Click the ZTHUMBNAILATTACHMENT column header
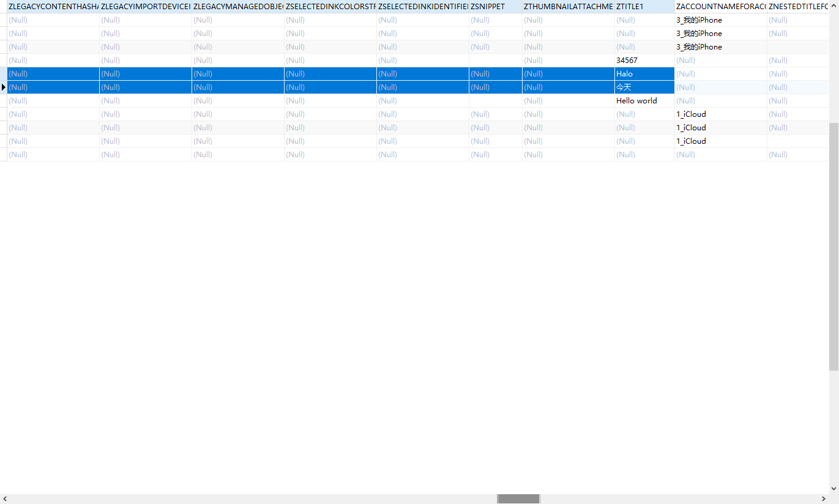The image size is (839, 504). coord(568,7)
